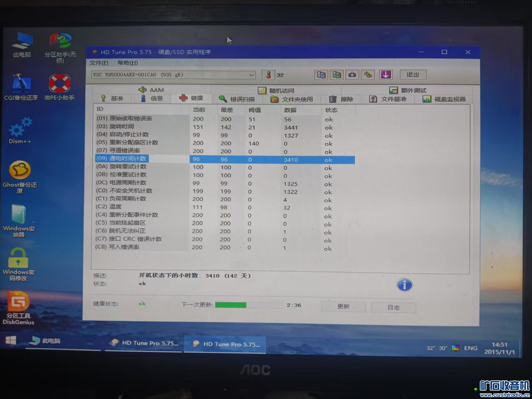Select the (C5) 当前挂起扇区 row
Viewport: 532px width, 399px height.
click(x=225, y=224)
